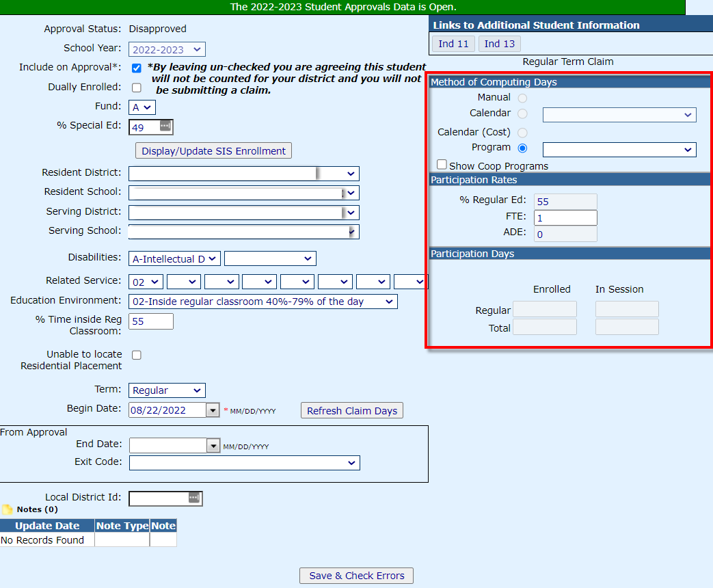Open the Education Environment dropdown
The image size is (713, 588).
click(x=263, y=302)
